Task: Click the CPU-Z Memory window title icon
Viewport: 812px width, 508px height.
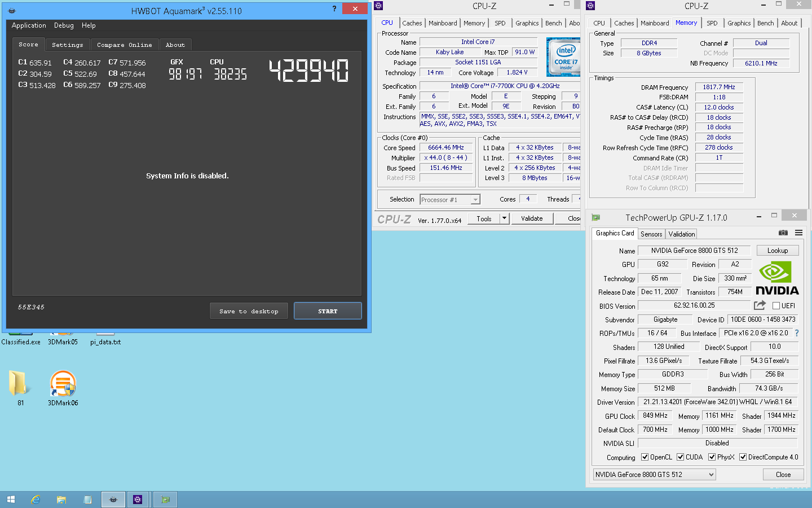Action: 590,6
